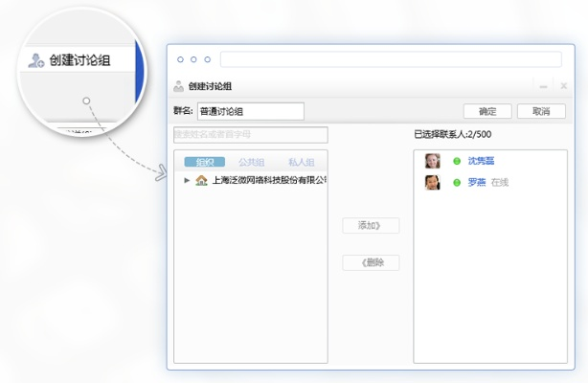Open the 私人组 tab

[x=301, y=163]
